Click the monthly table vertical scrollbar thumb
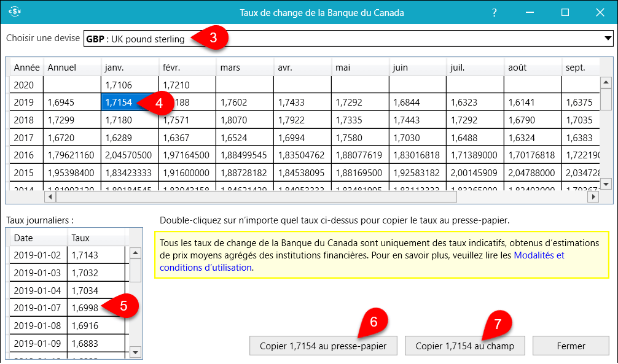This screenshot has height=364, width=618. 606,99
